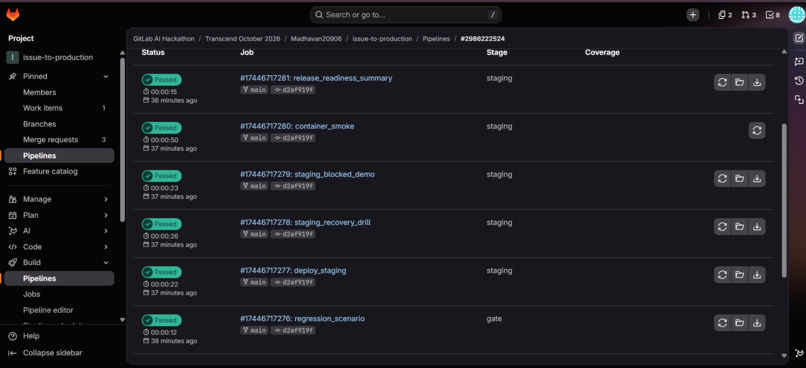The height and width of the screenshot is (368, 806).
Task: Click the jobs table vertical scrollbar
Action: (784, 200)
